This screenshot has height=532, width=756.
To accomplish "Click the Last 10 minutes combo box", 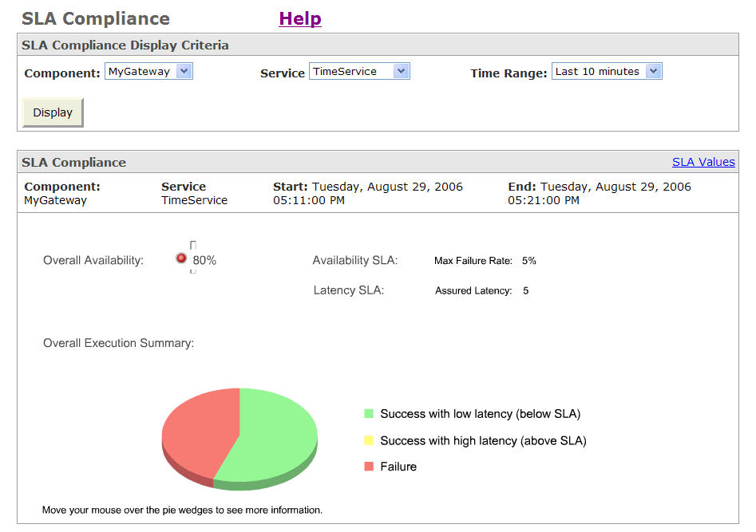I will [607, 71].
